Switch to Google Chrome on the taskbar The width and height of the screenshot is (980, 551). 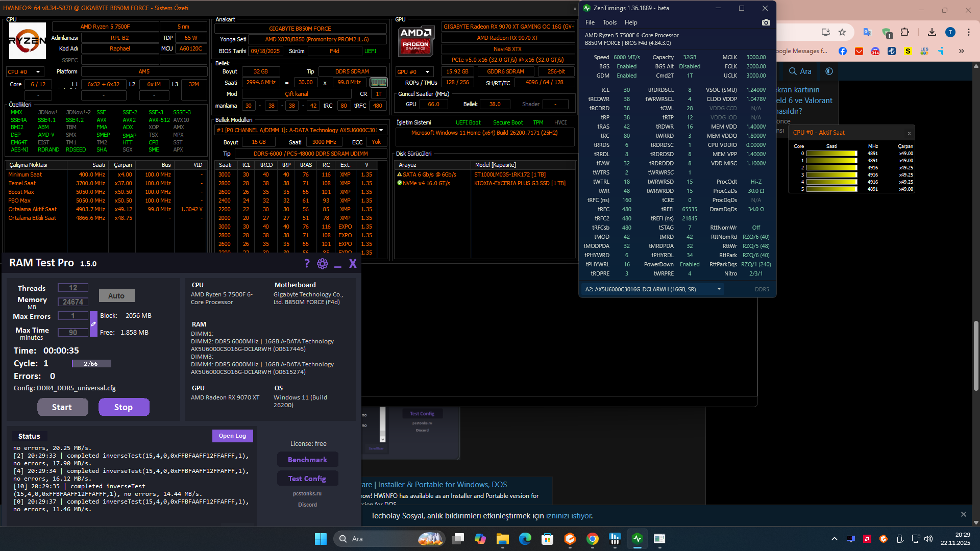click(x=593, y=539)
